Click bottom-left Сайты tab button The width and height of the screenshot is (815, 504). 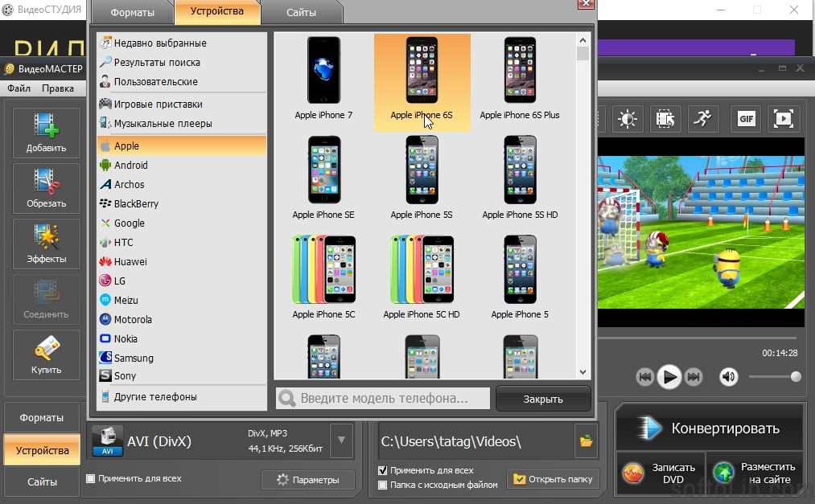pos(42,482)
